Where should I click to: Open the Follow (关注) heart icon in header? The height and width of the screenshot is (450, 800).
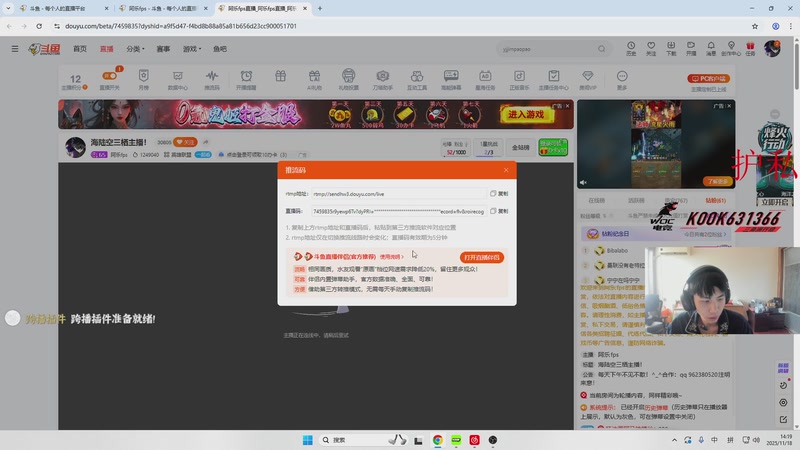coord(651,48)
